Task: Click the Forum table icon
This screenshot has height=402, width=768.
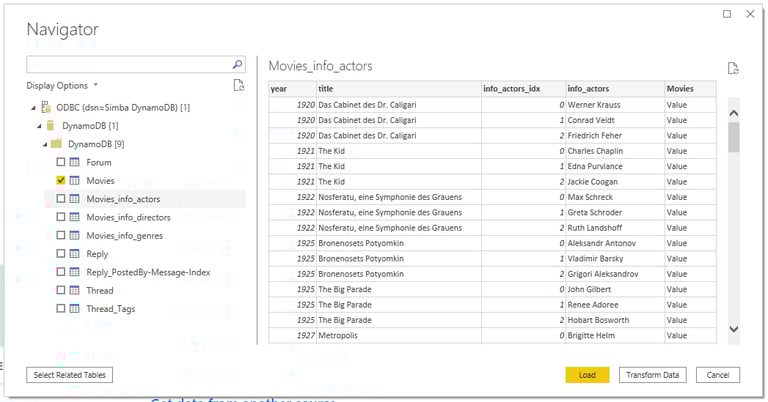Action: [x=75, y=162]
